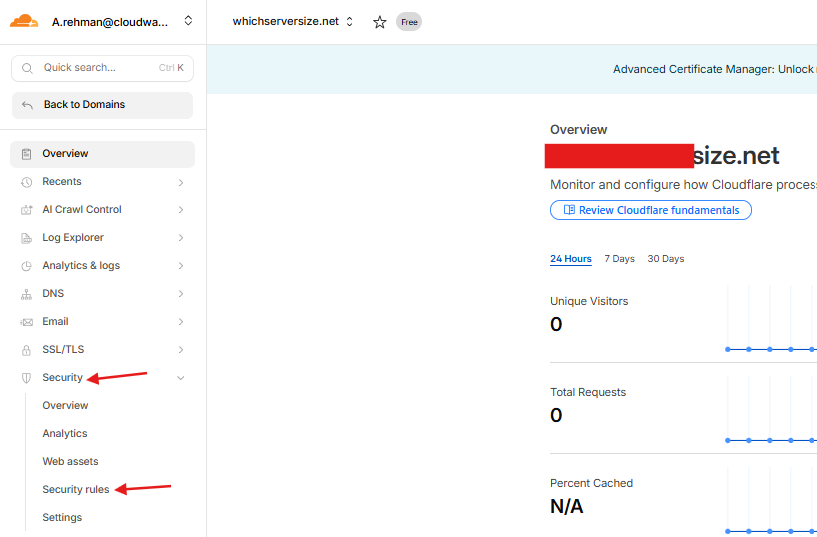Open the Recents sidebar item
The width and height of the screenshot is (817, 537).
[102, 182]
